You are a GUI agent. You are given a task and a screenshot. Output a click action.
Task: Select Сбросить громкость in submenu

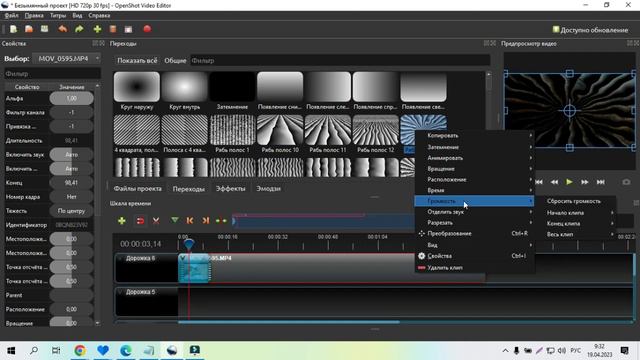click(576, 201)
